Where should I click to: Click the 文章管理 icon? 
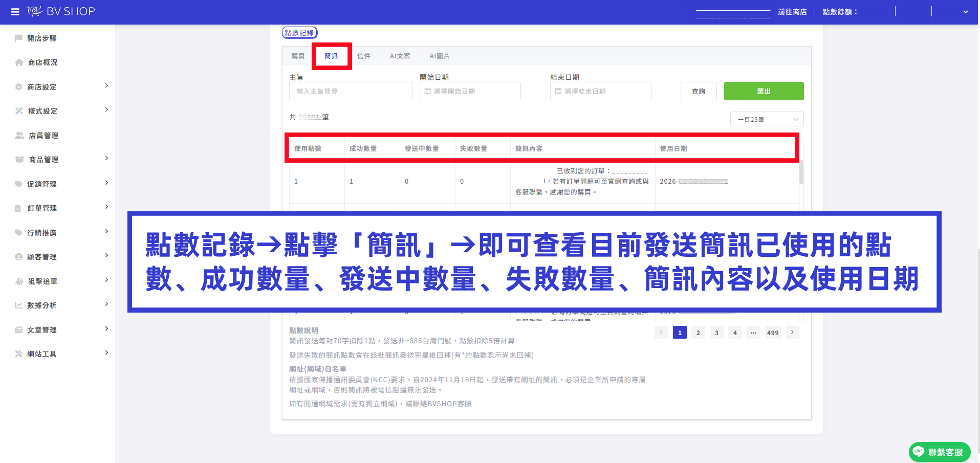pyautogui.click(x=19, y=330)
